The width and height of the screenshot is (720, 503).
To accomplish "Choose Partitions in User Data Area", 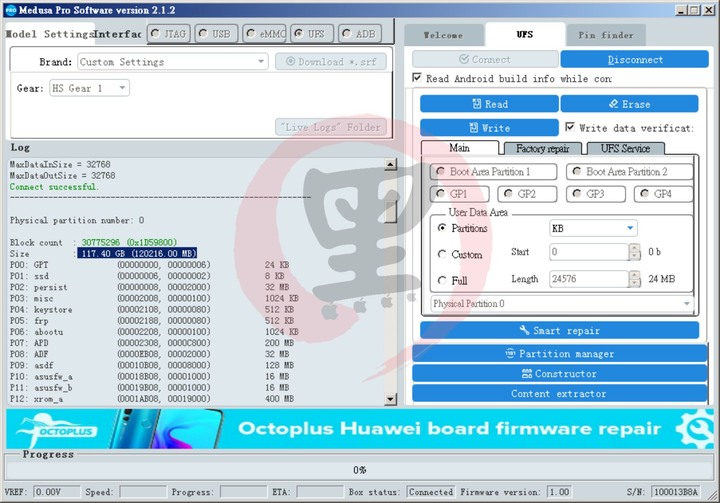I will coord(463,228).
